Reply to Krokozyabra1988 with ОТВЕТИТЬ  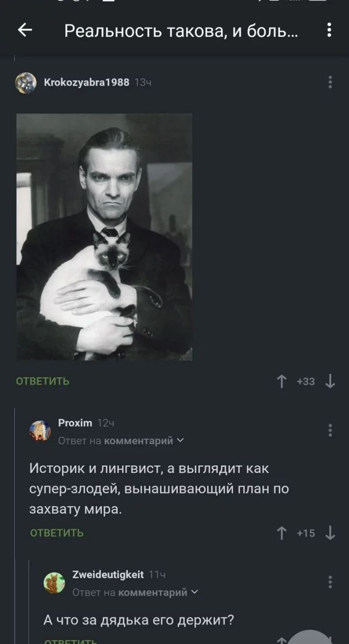[x=43, y=381]
